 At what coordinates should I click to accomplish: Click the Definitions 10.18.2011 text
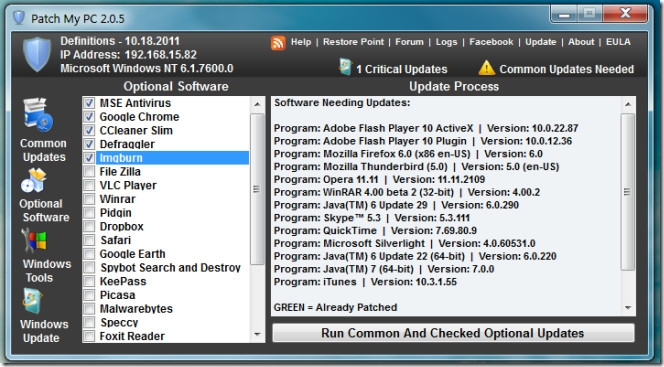point(120,41)
